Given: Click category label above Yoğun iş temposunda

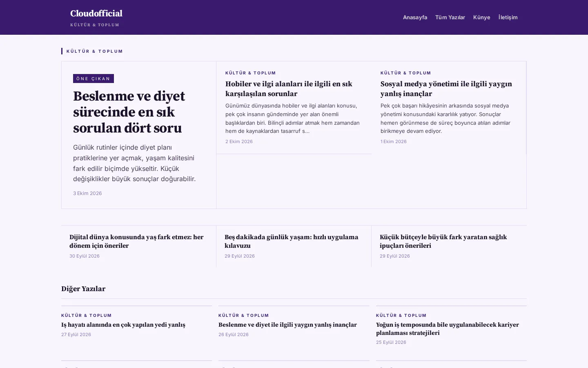Looking at the screenshot, I should (401, 315).
